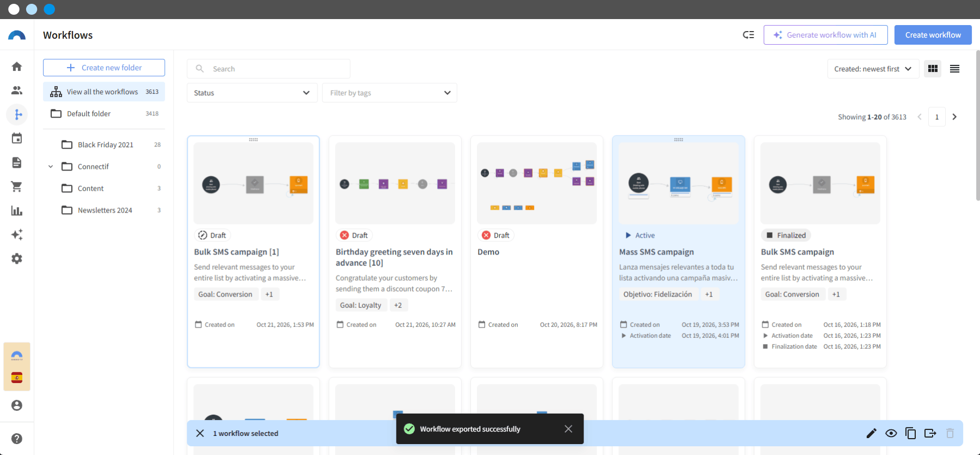Dismiss the Workflow exported successfully toast
The image size is (980, 455).
[x=568, y=429]
